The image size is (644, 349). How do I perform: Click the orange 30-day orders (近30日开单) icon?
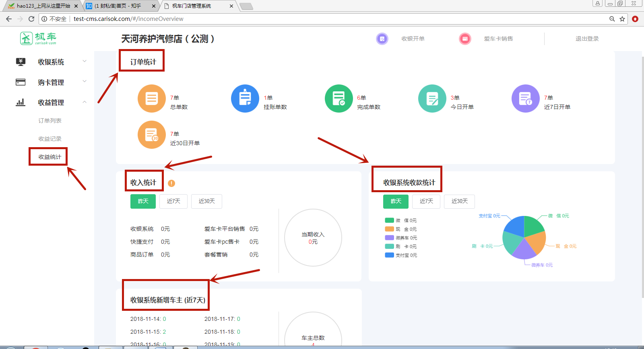tap(152, 135)
